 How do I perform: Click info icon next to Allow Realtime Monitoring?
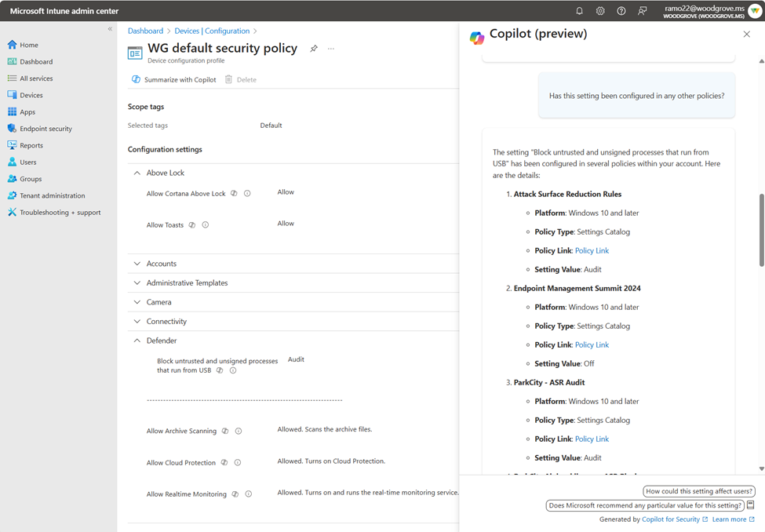249,494
